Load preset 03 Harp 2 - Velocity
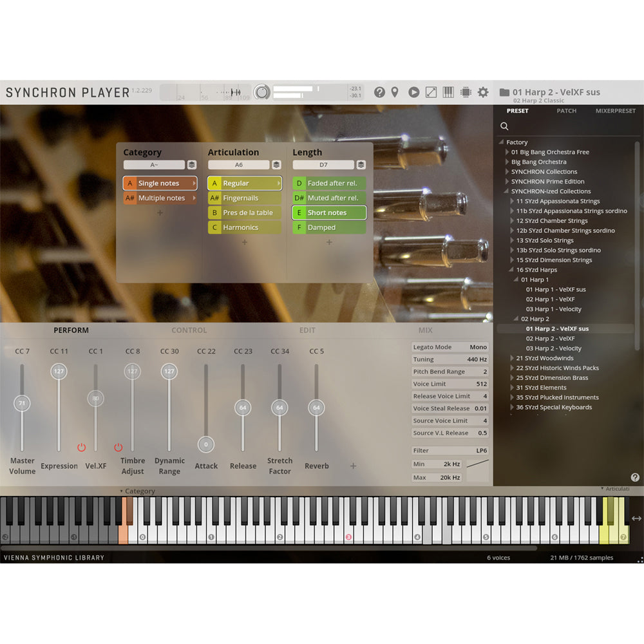 click(x=553, y=348)
